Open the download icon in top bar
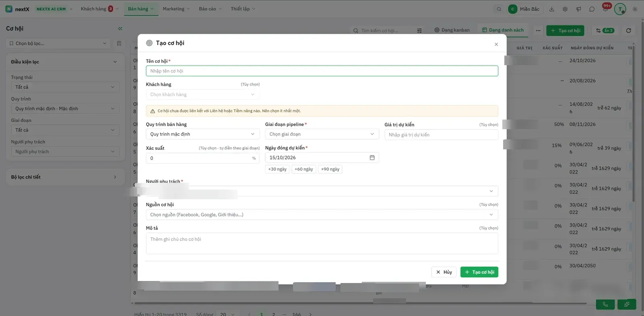This screenshot has height=316, width=644. (x=552, y=9)
